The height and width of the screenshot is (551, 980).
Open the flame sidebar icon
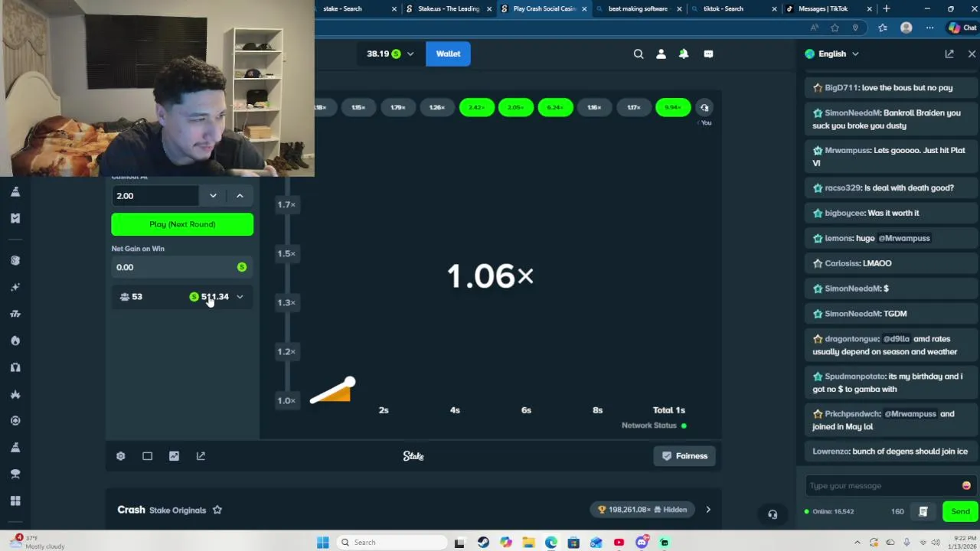[15, 341]
